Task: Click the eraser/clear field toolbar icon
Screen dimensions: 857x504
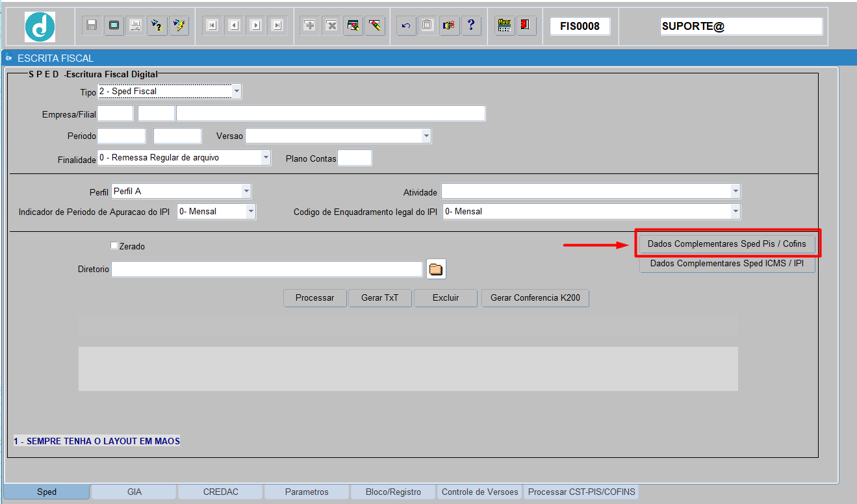Action: pos(374,26)
